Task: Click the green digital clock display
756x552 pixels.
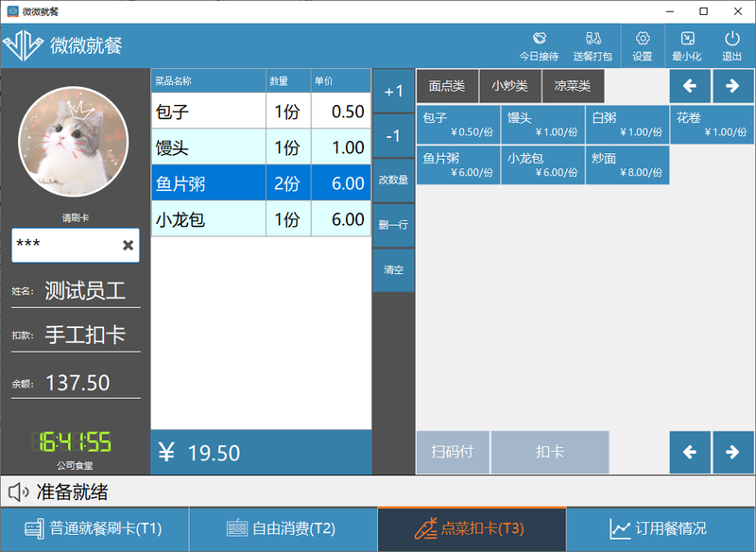Action: (x=72, y=441)
